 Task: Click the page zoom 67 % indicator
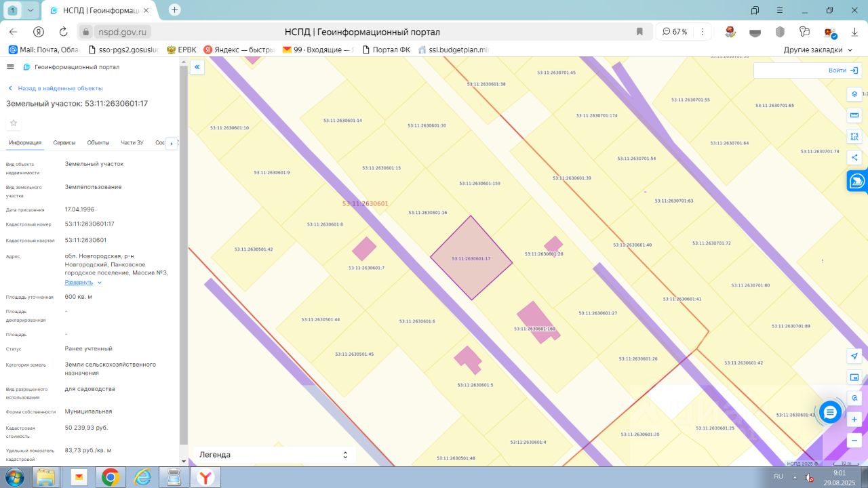click(x=675, y=32)
